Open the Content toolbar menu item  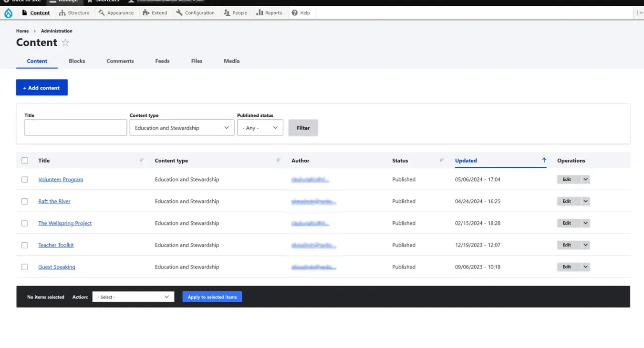tap(36, 13)
